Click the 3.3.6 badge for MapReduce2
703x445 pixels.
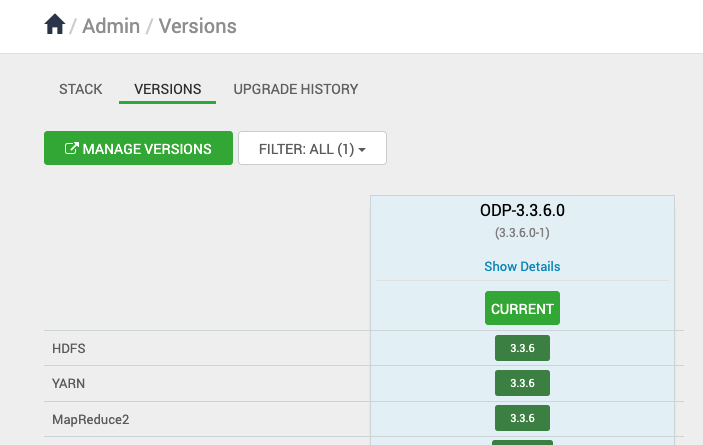522,418
